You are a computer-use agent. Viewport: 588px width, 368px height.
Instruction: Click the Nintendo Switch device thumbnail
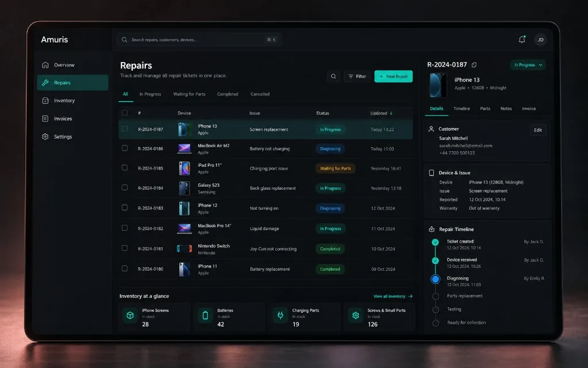(x=184, y=248)
